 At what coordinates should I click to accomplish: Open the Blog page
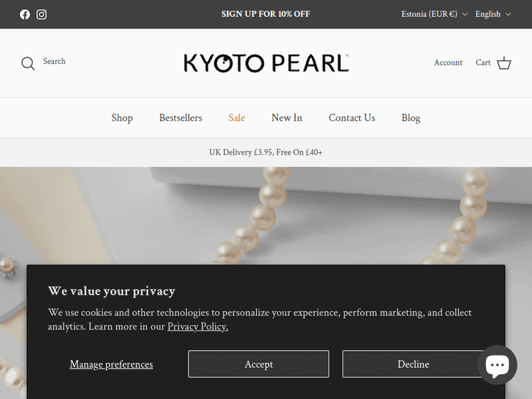click(411, 118)
